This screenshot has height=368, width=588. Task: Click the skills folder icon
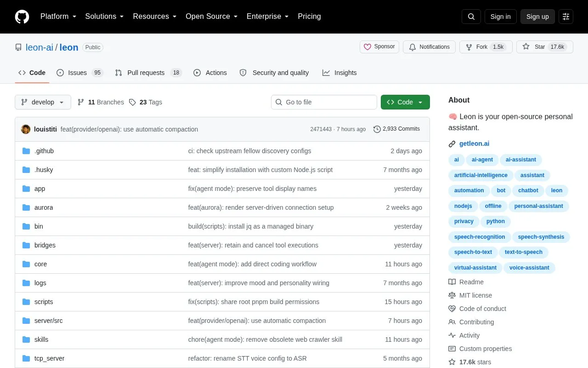(26, 339)
